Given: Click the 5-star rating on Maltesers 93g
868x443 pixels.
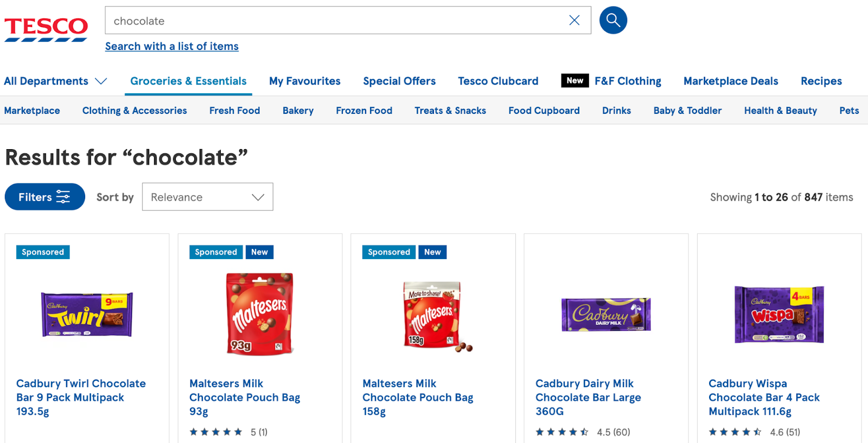Looking at the screenshot, I should [215, 432].
